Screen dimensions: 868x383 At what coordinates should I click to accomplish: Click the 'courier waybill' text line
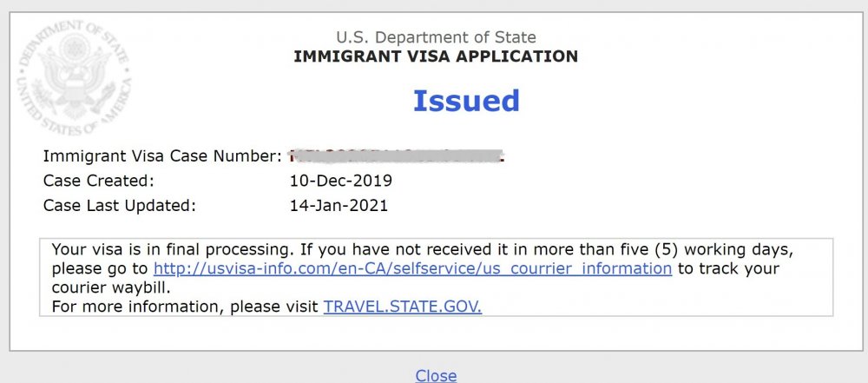pyautogui.click(x=111, y=288)
